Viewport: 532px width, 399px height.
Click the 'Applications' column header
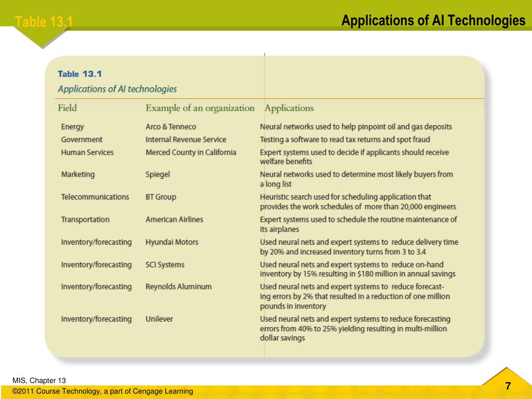[x=289, y=108]
